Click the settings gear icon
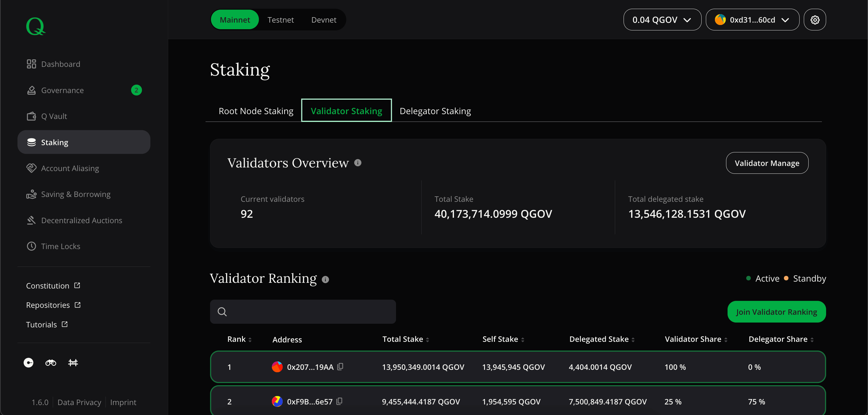868x415 pixels. (x=814, y=20)
